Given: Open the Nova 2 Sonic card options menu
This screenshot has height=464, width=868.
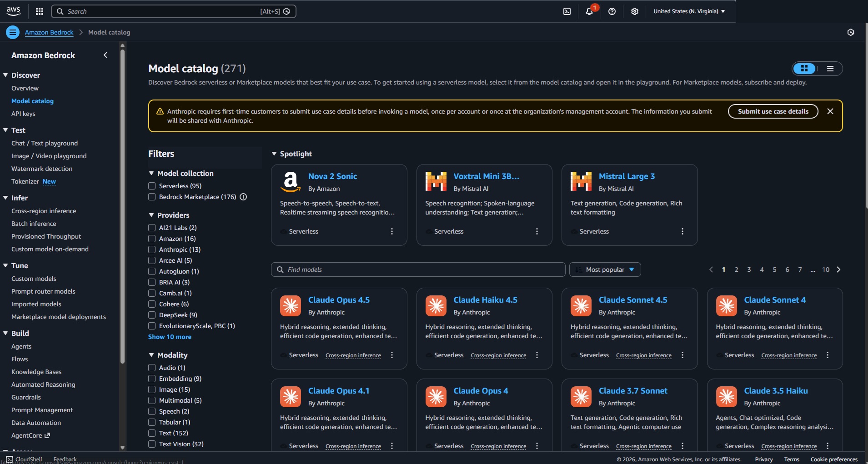Looking at the screenshot, I should (x=392, y=231).
